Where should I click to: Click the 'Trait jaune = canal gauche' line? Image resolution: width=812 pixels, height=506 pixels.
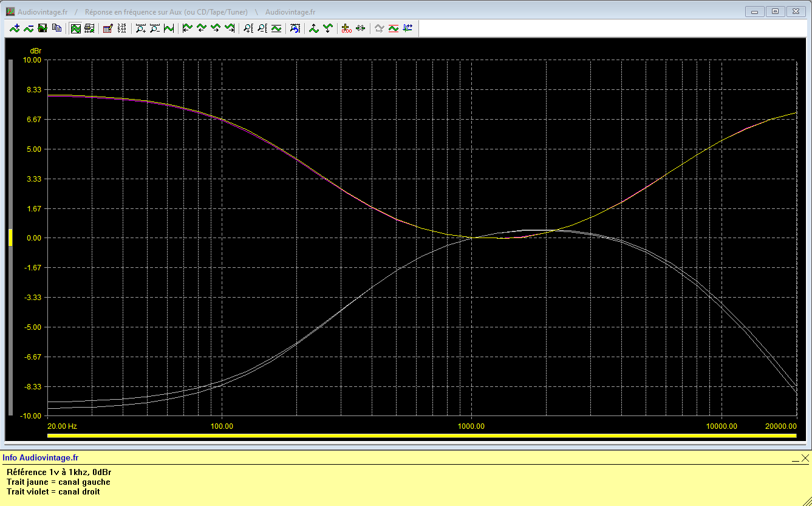(x=58, y=482)
